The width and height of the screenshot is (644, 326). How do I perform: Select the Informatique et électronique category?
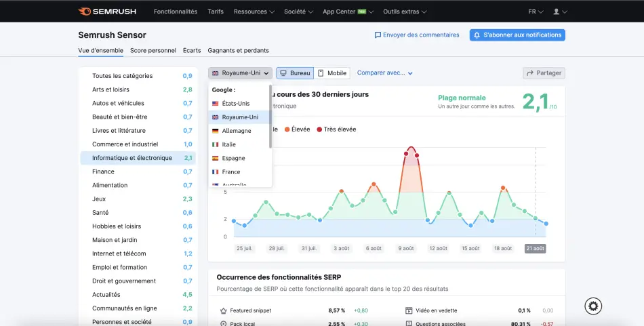click(x=138, y=158)
